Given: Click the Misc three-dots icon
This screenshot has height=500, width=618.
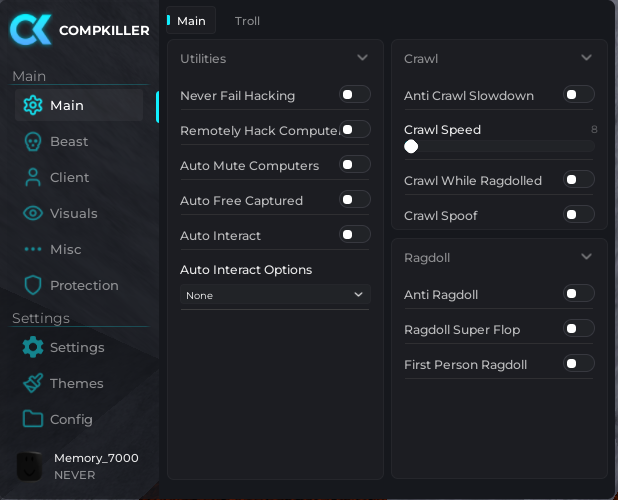Looking at the screenshot, I should 33,250.
